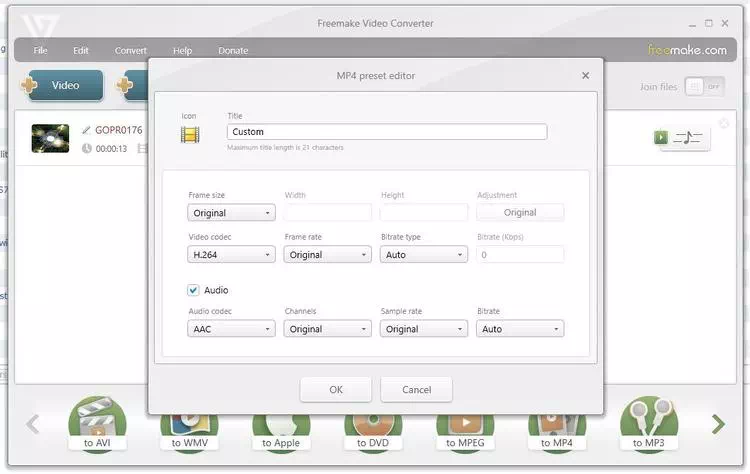Expand the Audio codec AAC dropdown

coord(232,329)
